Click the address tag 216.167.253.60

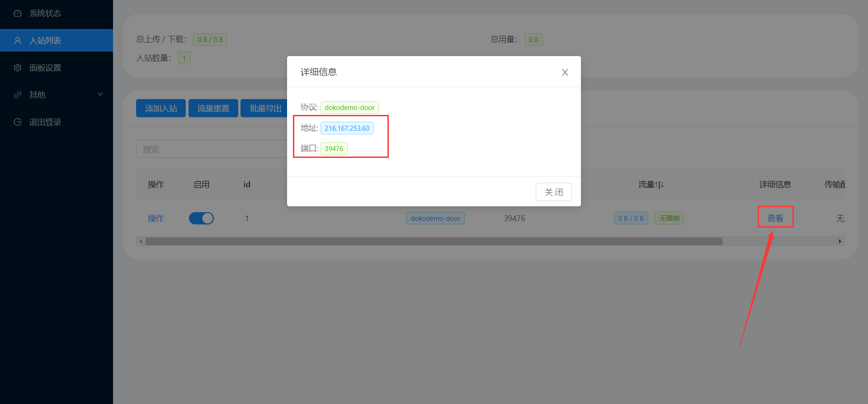tap(347, 128)
